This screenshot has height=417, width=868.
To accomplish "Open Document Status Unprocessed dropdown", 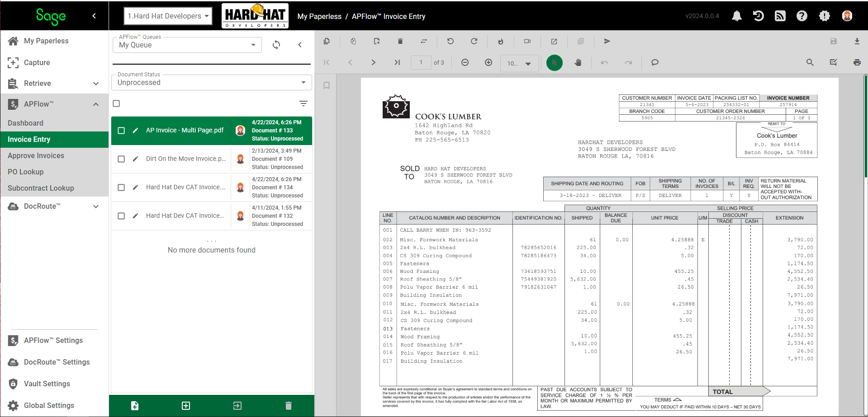I will click(x=212, y=82).
